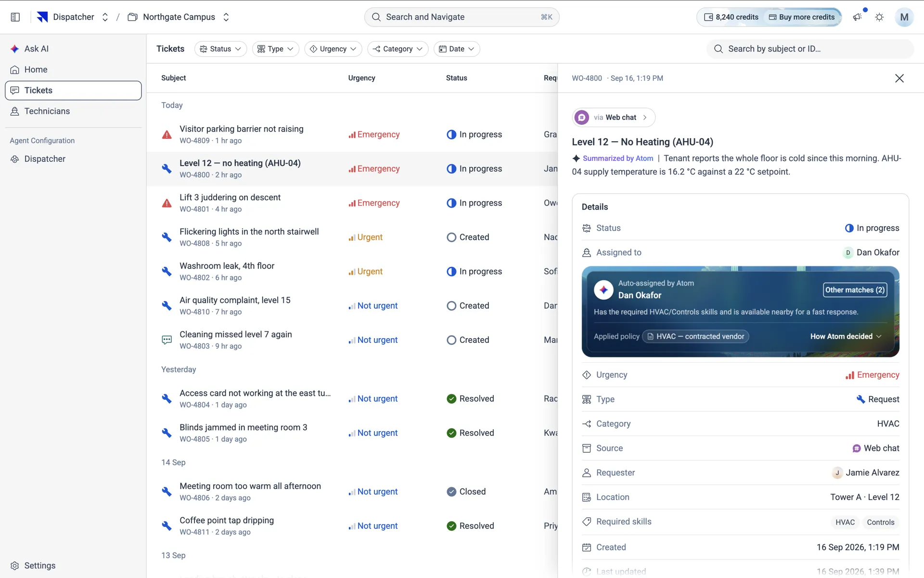
Task: Click the Controls required skill tag
Action: click(x=880, y=522)
